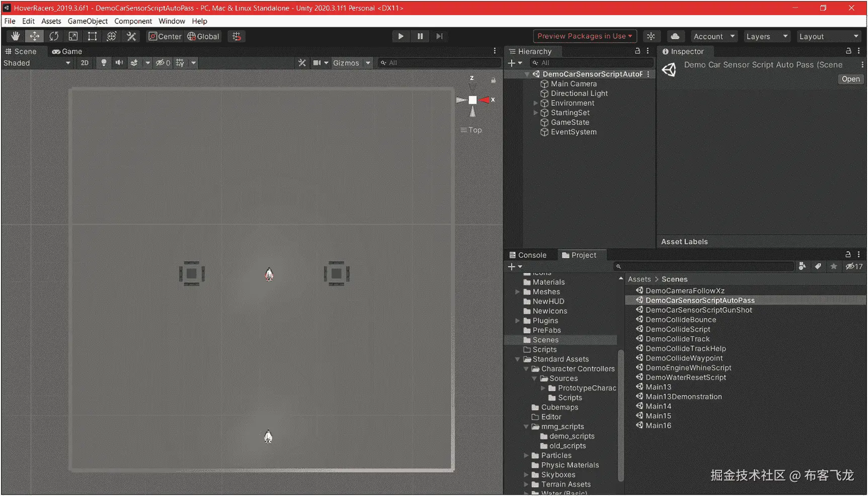This screenshot has width=868, height=496.
Task: Open the scene row options menu in Hierarchy
Action: tap(648, 74)
